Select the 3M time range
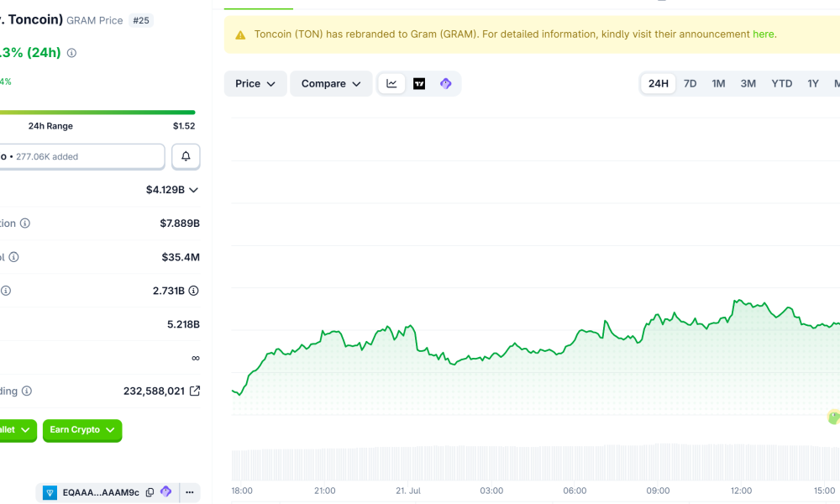This screenshot has width=840, height=504. (748, 83)
